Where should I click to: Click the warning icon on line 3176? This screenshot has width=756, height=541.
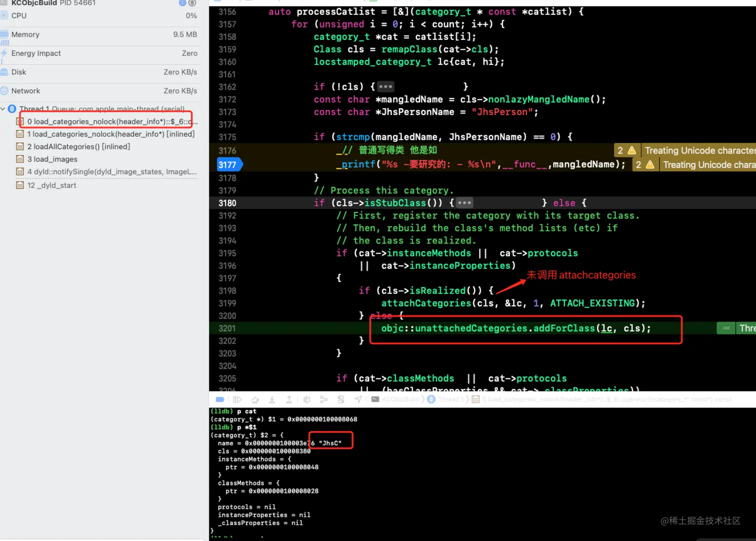click(x=631, y=150)
